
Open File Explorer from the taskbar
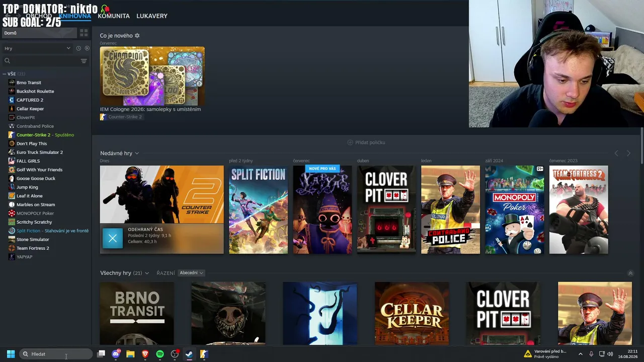tap(130, 354)
